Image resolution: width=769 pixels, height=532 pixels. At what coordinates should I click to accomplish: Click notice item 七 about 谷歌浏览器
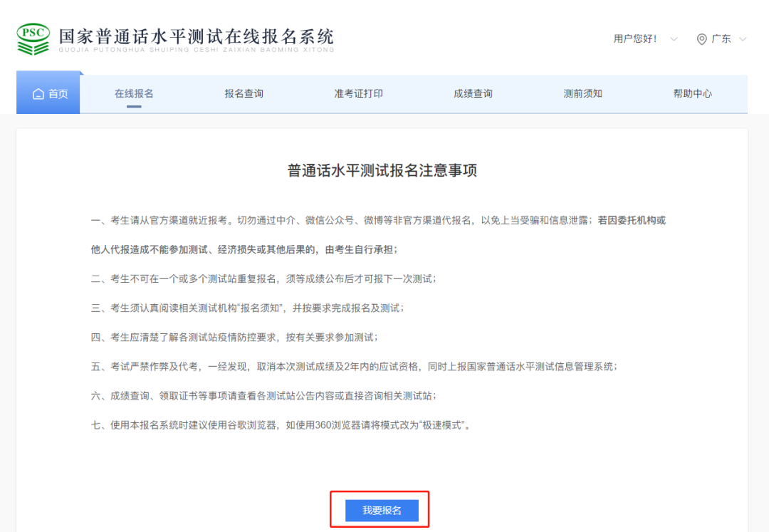(282, 425)
